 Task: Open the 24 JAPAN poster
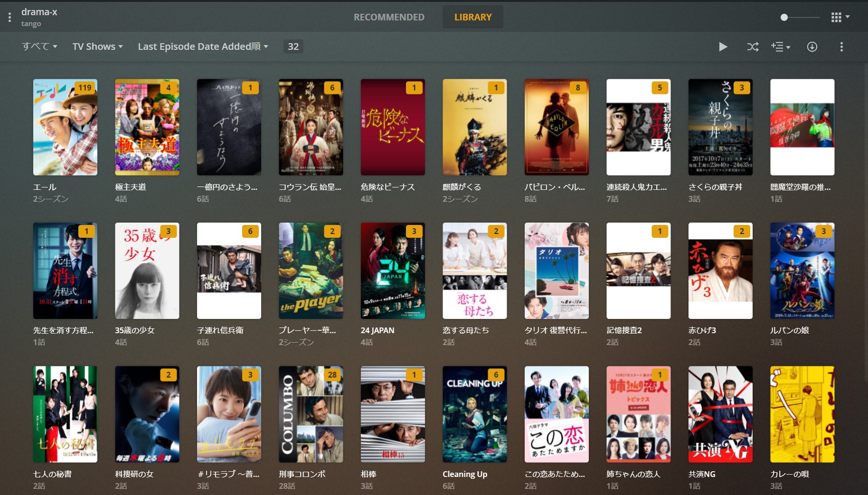[393, 271]
